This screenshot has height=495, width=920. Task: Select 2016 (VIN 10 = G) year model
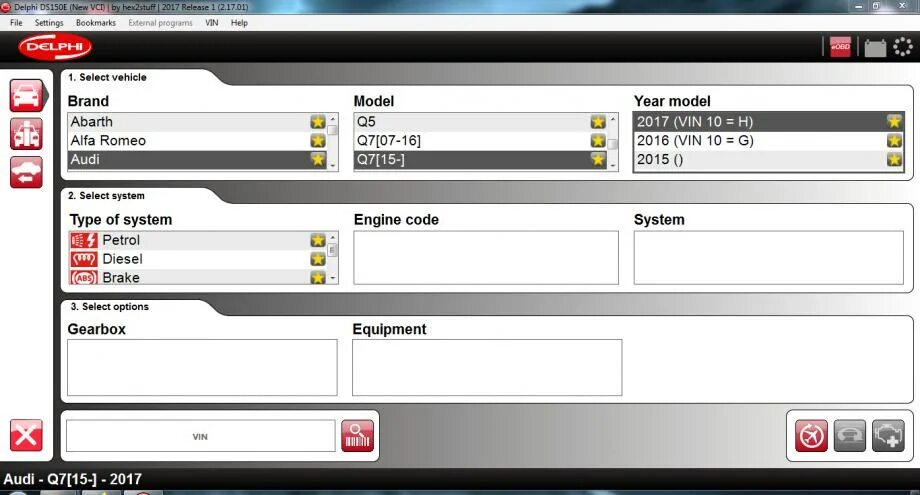(x=769, y=140)
